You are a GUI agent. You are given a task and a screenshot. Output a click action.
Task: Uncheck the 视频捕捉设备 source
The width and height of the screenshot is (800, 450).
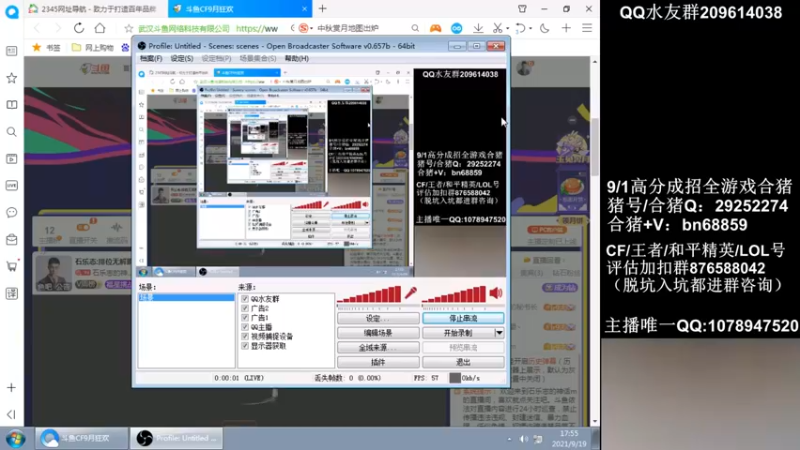[245, 336]
